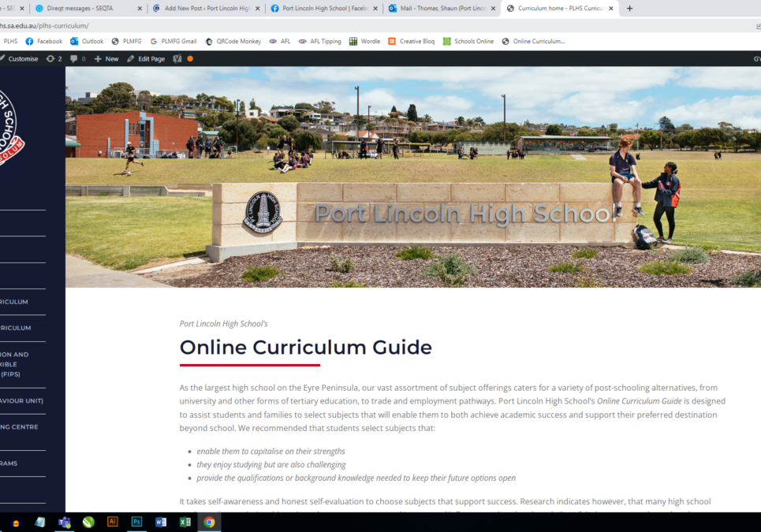
Task: Open the Outlook bookmark
Action: pyautogui.click(x=87, y=41)
